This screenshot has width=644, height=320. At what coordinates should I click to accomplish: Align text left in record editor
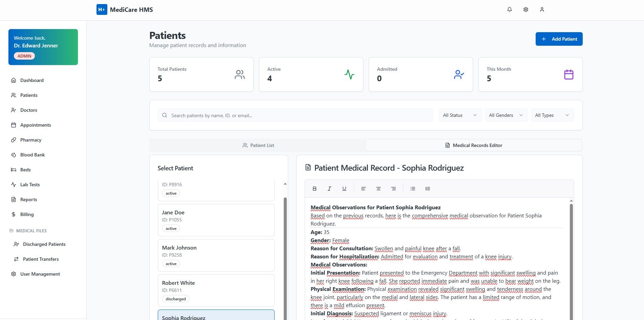pyautogui.click(x=363, y=189)
